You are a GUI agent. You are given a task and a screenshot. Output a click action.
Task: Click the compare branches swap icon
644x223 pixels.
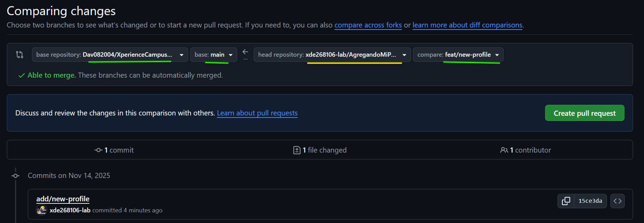[x=20, y=55]
